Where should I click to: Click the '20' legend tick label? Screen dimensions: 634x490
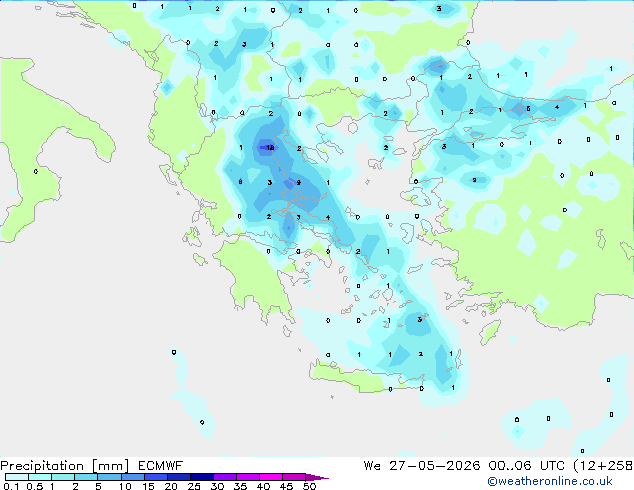[171, 486]
